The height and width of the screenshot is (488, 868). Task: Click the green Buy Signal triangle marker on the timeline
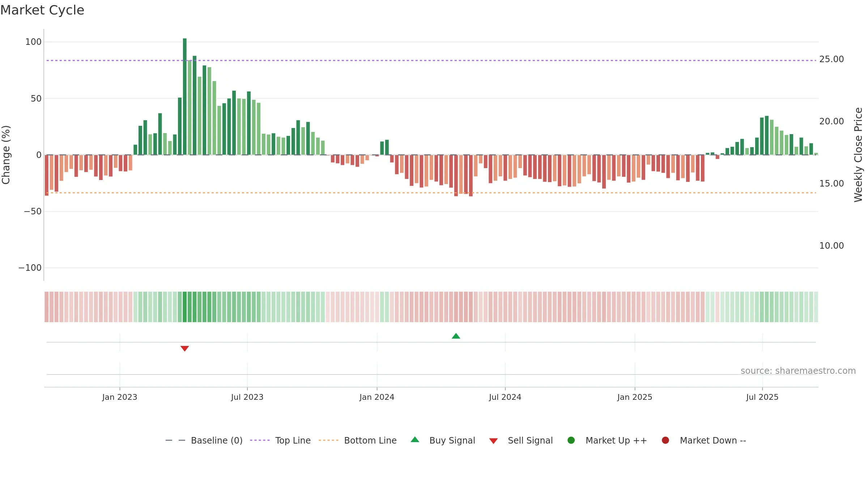pyautogui.click(x=456, y=336)
